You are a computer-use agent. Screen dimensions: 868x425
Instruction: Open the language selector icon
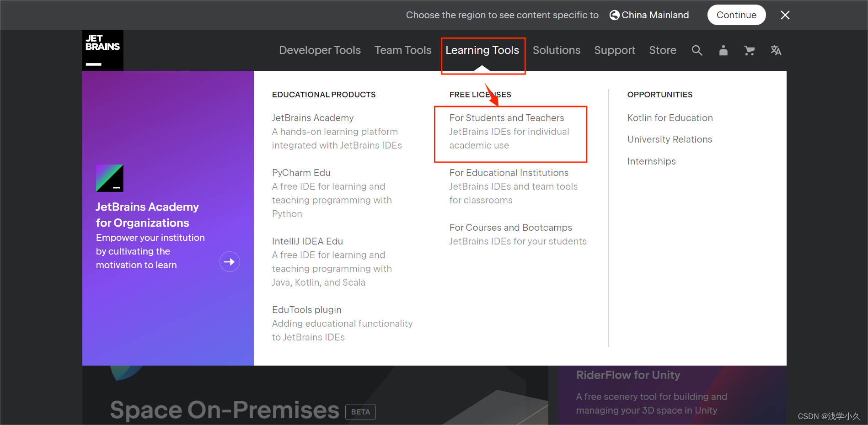776,50
